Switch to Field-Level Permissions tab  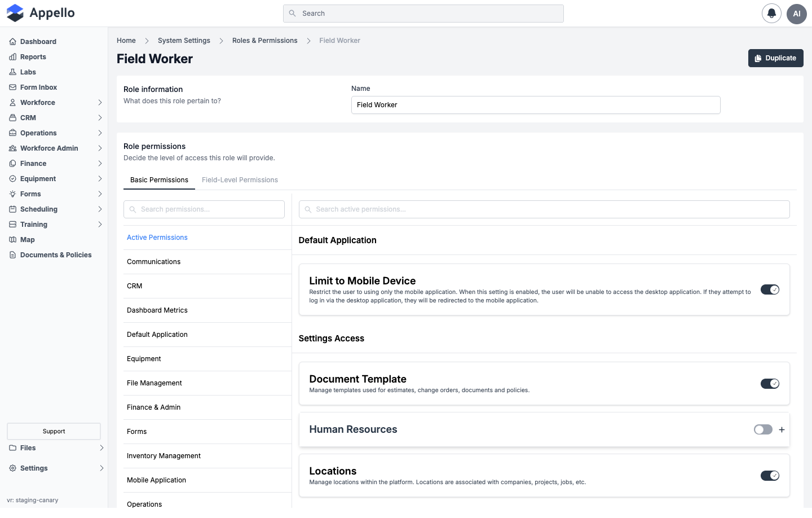point(240,180)
